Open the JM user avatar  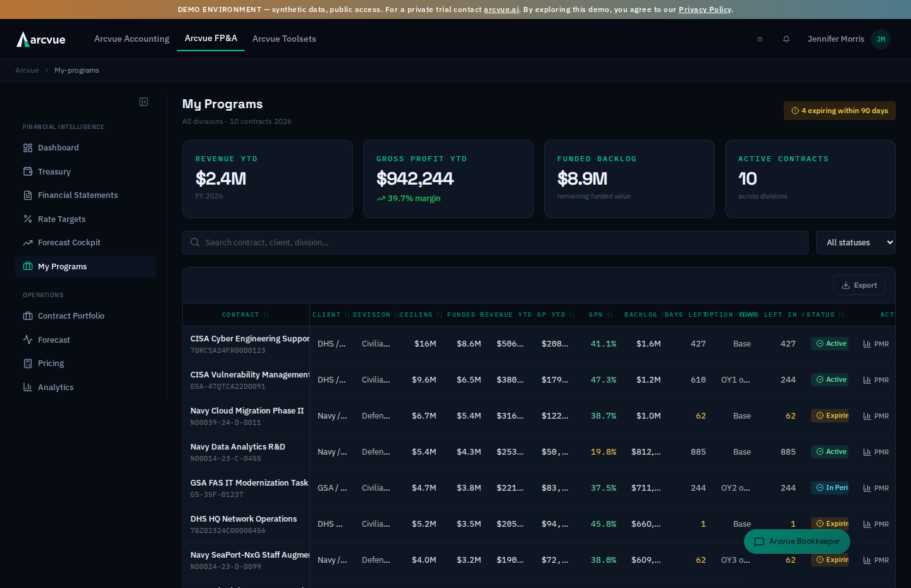[881, 39]
